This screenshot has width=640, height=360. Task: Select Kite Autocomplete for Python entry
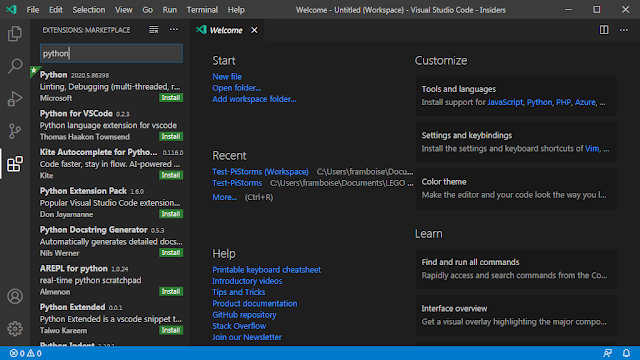coord(110,164)
